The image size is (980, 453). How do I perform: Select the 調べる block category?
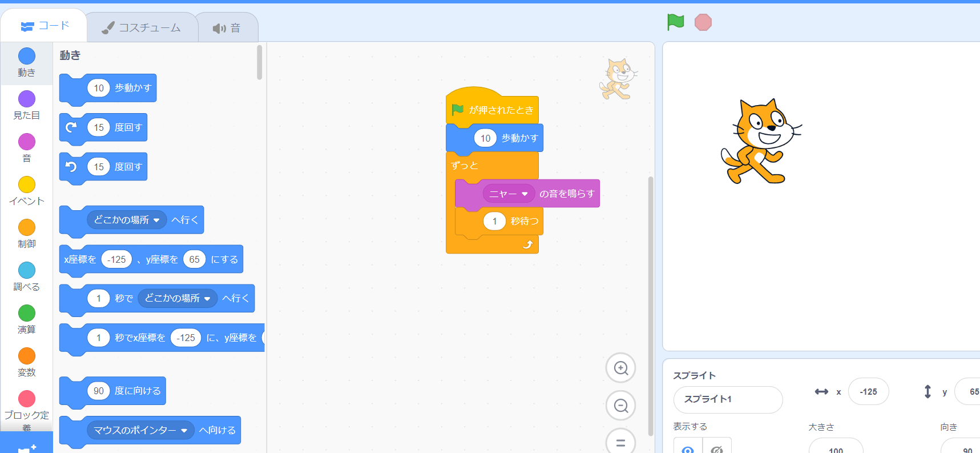tap(26, 276)
